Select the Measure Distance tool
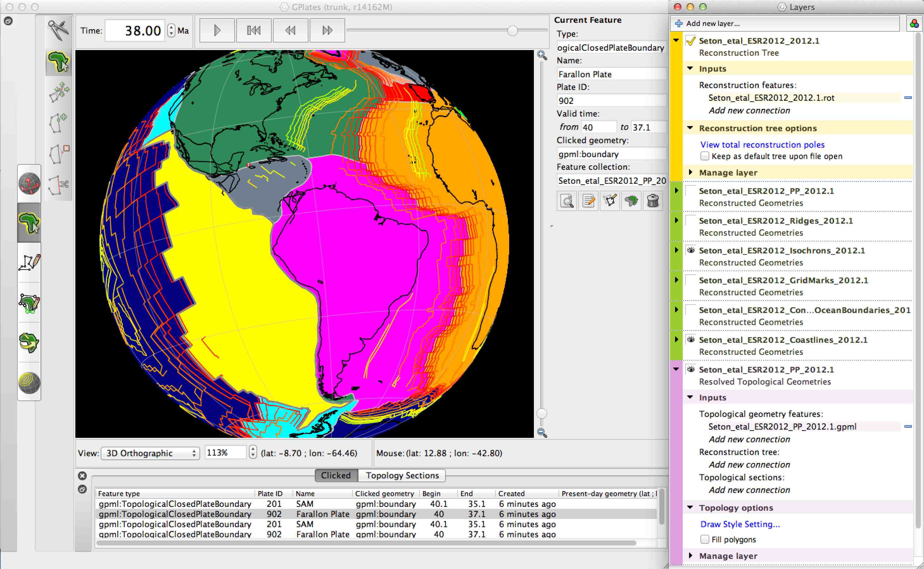This screenshot has height=569, width=924. coord(59,30)
